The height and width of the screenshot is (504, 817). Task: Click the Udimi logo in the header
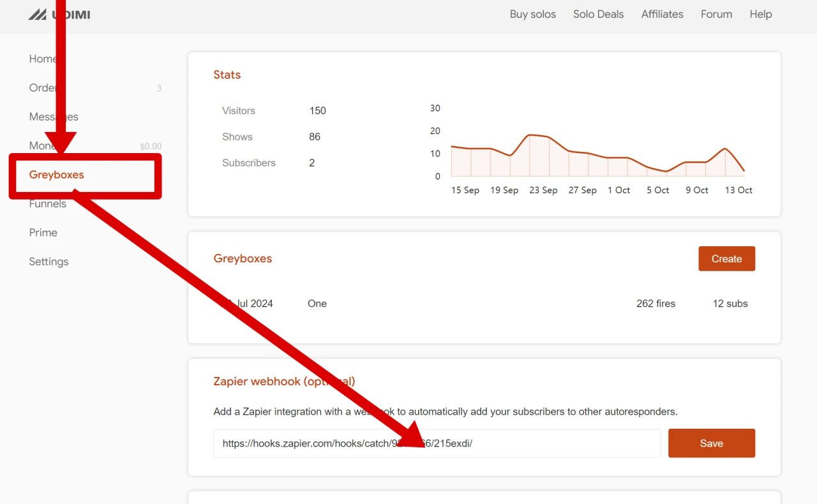(59, 15)
